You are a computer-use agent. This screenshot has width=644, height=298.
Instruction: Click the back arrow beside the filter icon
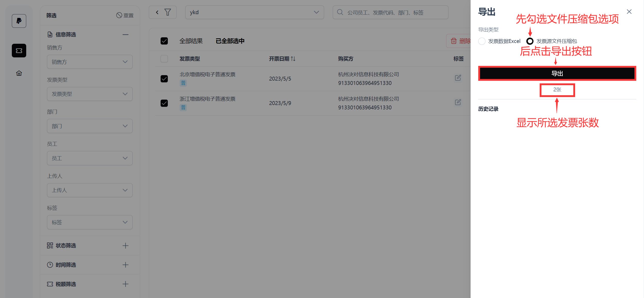157,12
